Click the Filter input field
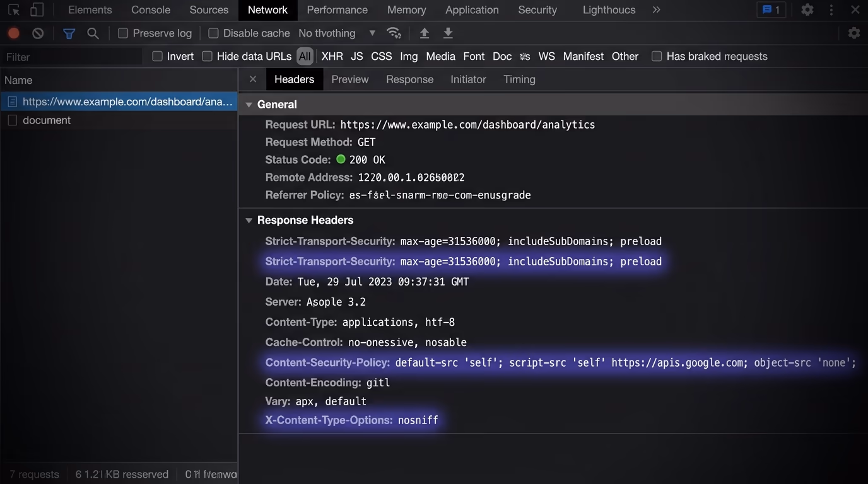This screenshot has height=484, width=868. 71,57
